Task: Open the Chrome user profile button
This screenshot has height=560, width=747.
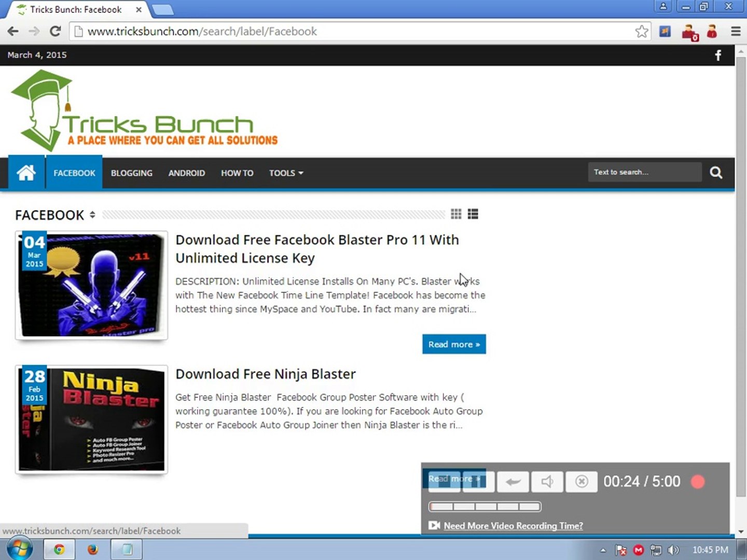Action: [663, 7]
